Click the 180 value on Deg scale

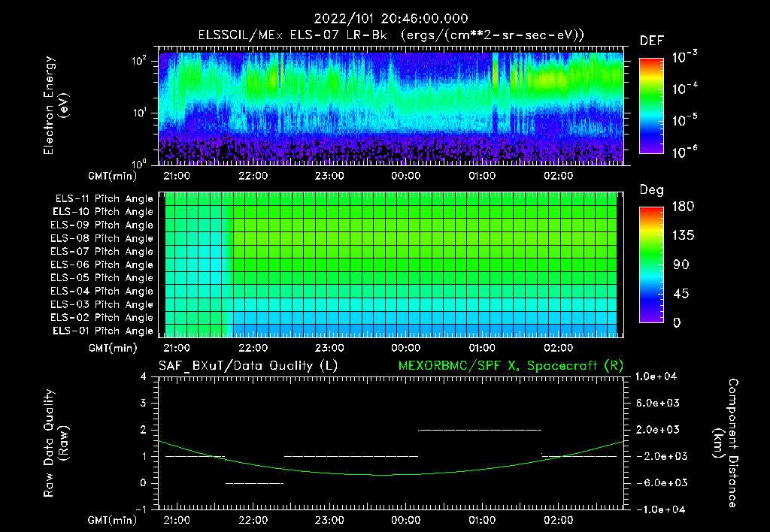click(x=683, y=207)
